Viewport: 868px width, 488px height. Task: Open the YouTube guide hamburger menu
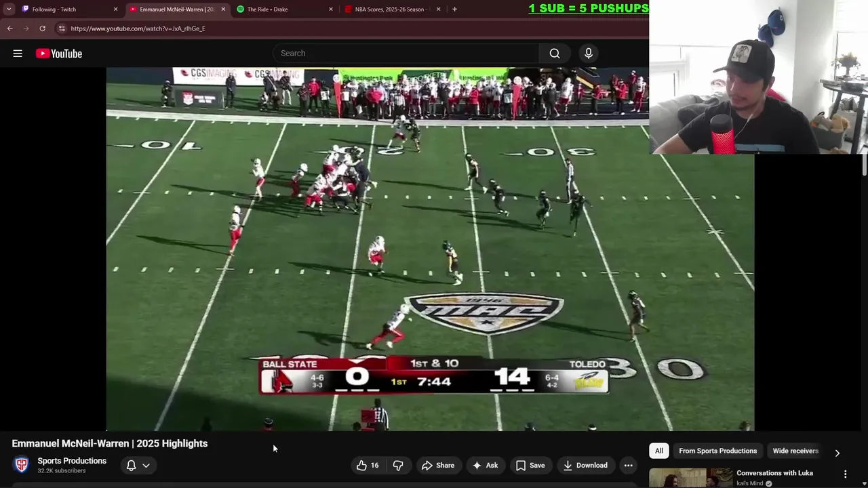18,54
